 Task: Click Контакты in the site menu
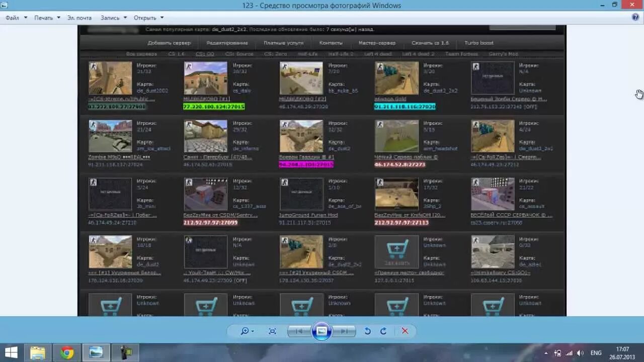click(x=331, y=43)
